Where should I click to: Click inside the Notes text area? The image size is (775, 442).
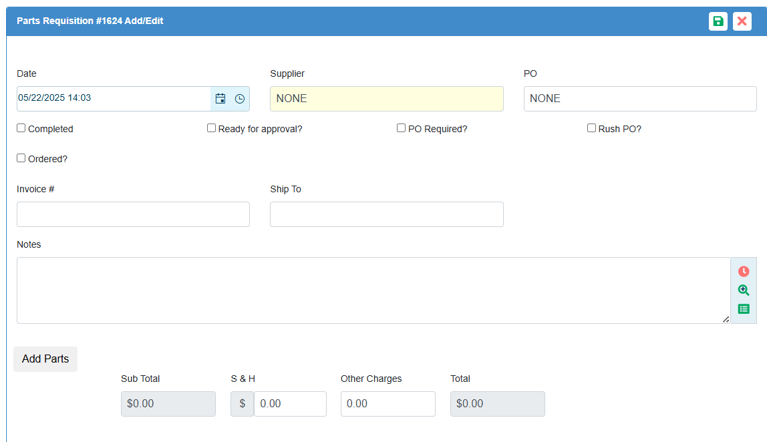click(372, 290)
